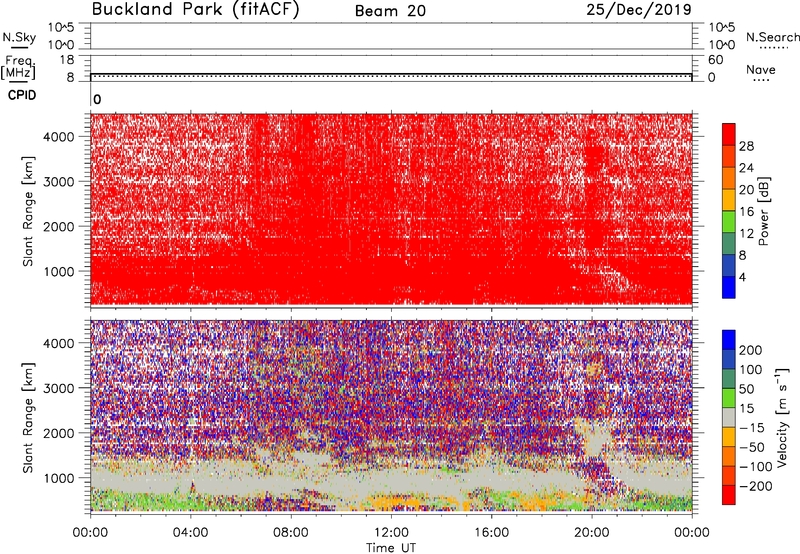
Task: Click the yellow -15 velocity colorbar segment
Action: (729, 437)
